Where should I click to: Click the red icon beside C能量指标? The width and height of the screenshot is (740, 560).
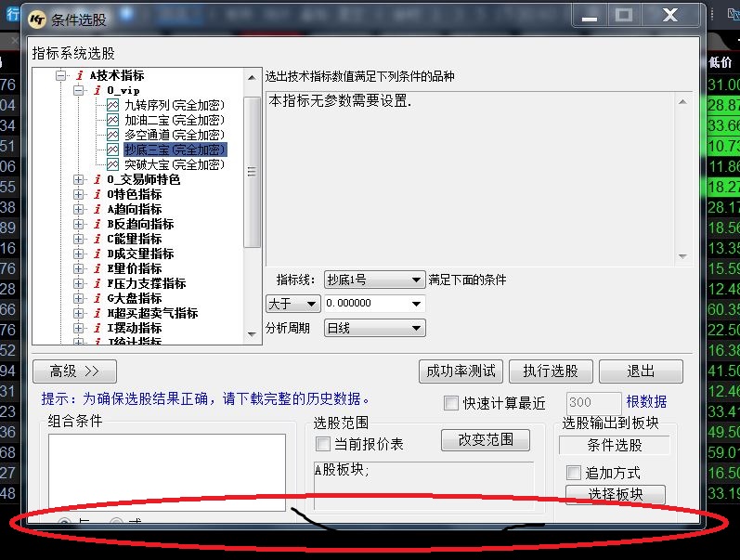pyautogui.click(x=97, y=239)
